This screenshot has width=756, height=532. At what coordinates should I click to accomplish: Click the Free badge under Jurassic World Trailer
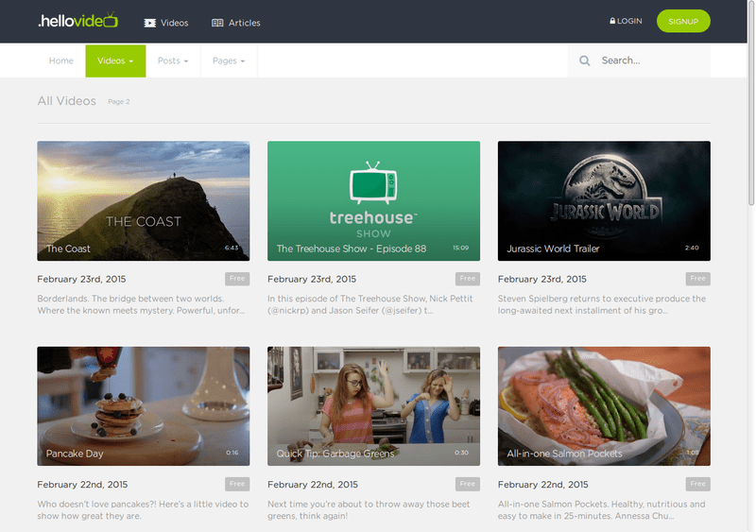point(698,279)
